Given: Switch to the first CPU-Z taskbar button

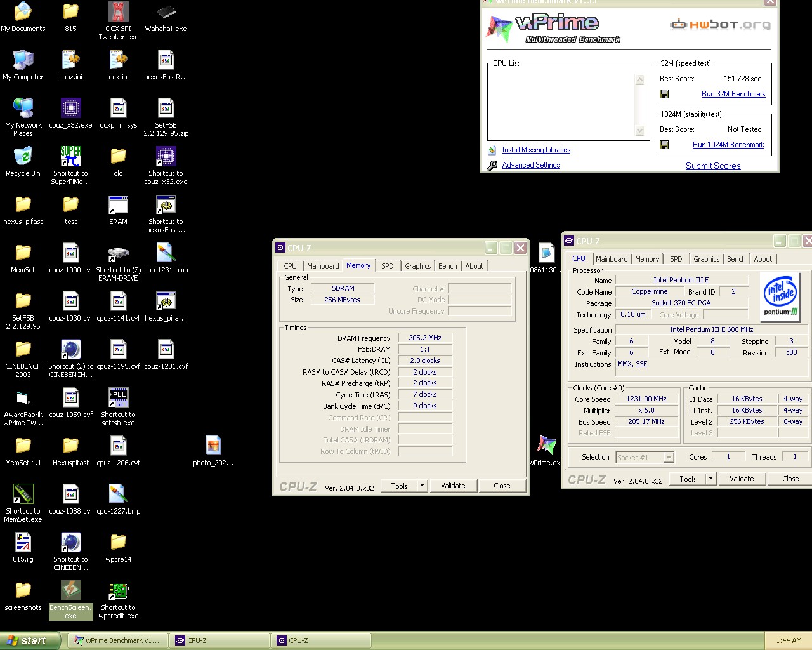Looking at the screenshot, I should tap(219, 640).
